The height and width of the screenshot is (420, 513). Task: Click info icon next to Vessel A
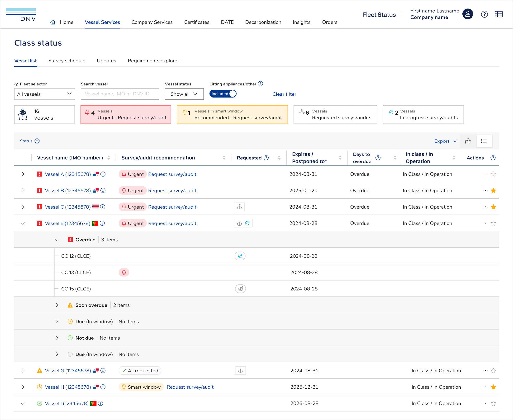(103, 174)
